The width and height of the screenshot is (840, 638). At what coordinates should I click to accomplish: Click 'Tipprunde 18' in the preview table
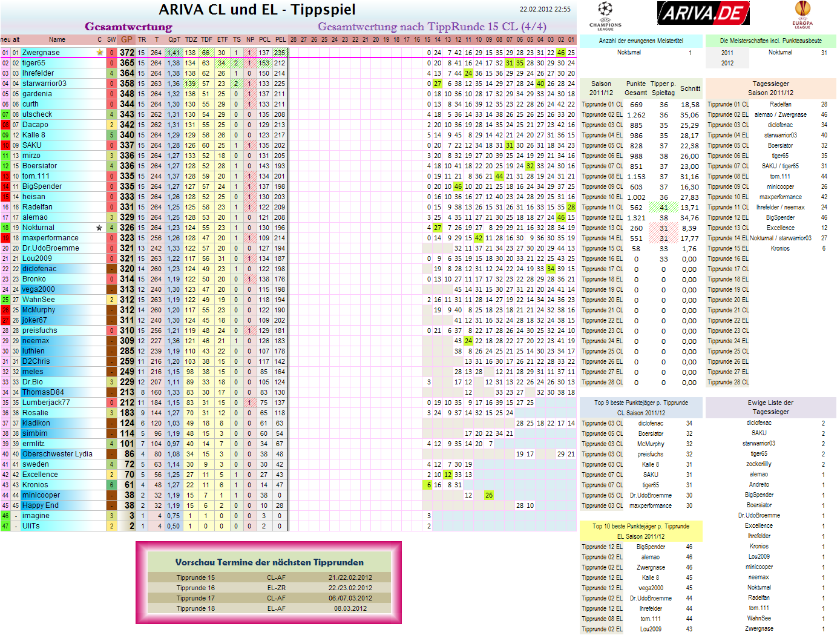(x=195, y=608)
